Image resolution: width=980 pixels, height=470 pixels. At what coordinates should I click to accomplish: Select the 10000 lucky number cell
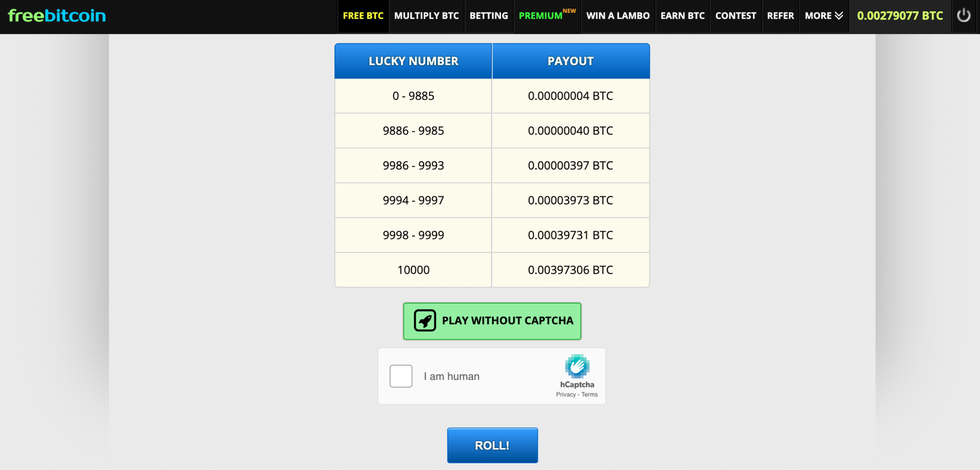click(x=413, y=270)
